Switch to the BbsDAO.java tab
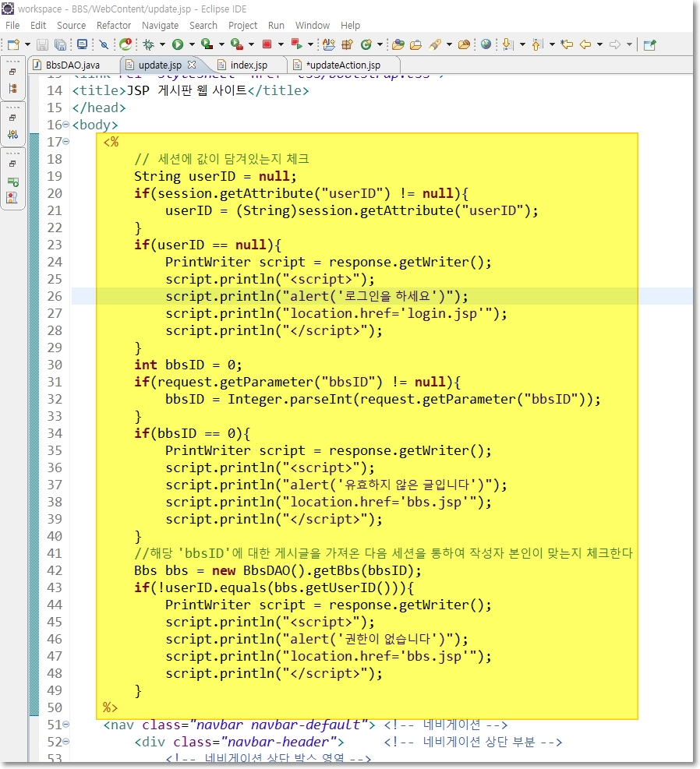The width and height of the screenshot is (700, 769). 72,65
